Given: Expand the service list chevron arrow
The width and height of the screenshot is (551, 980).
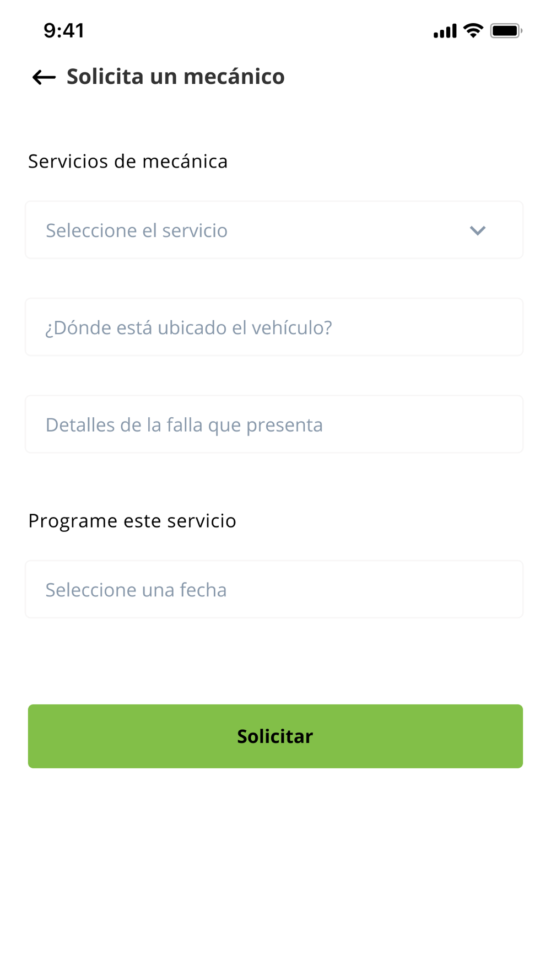Looking at the screenshot, I should [478, 230].
